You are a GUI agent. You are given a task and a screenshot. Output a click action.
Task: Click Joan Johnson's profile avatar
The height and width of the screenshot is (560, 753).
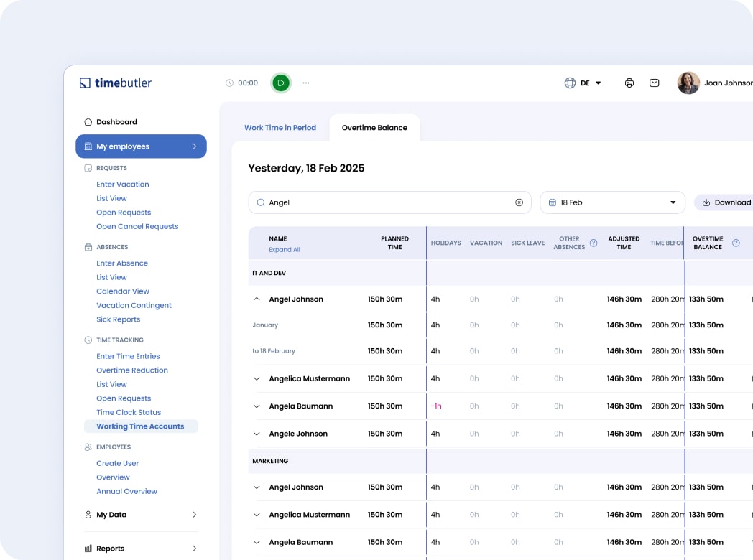point(688,83)
